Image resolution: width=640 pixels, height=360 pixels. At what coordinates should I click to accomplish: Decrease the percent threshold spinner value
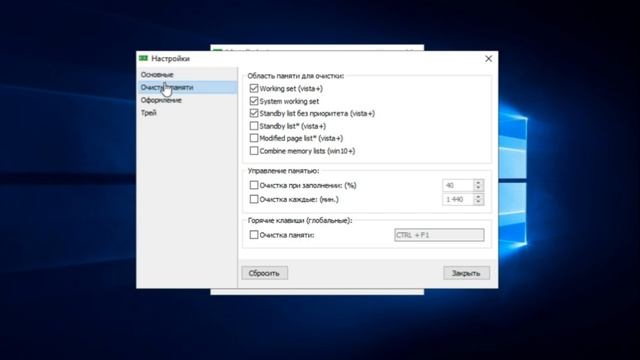[479, 188]
